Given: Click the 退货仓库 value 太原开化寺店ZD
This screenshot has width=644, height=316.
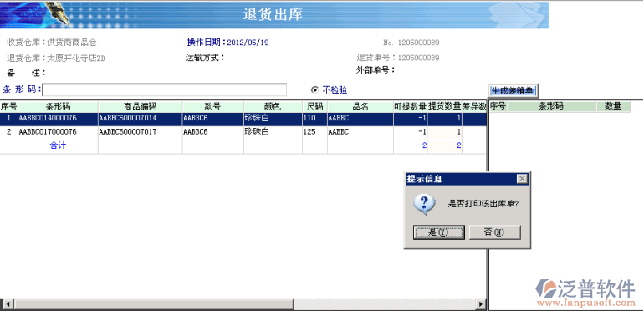Looking at the screenshot, I should [x=76, y=59].
